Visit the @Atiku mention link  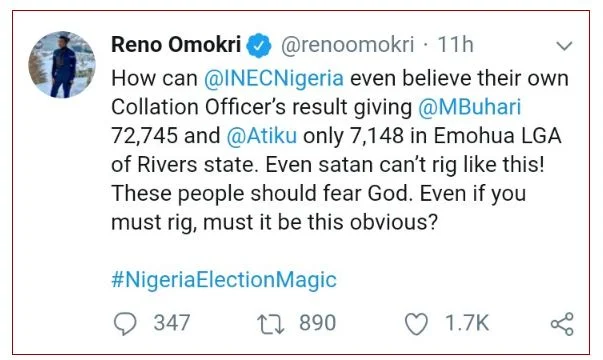point(262,136)
